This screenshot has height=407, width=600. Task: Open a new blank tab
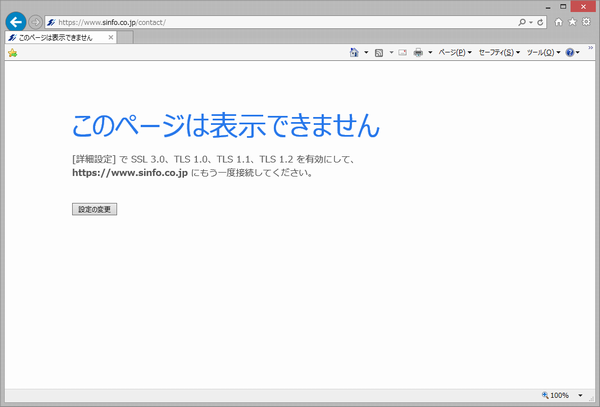pos(125,37)
